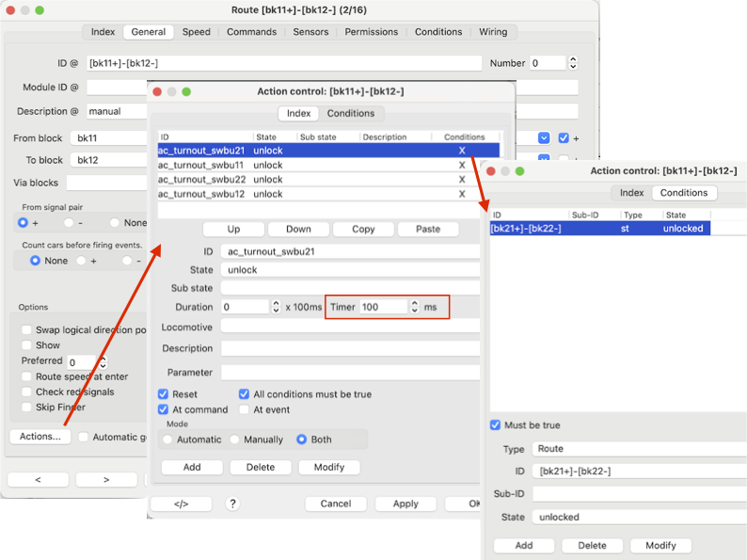Image resolution: width=747 pixels, height=560 pixels.
Task: Click the Duration stepper arrows
Action: [276, 307]
